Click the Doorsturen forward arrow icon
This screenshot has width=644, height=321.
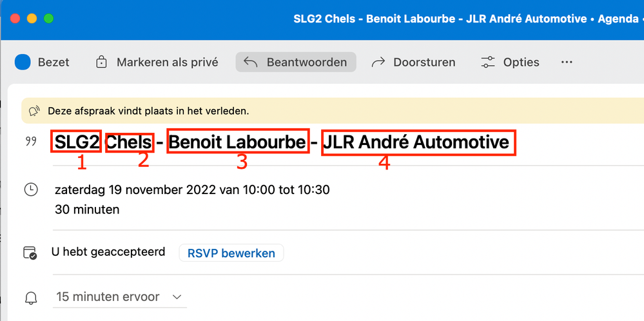(x=379, y=63)
